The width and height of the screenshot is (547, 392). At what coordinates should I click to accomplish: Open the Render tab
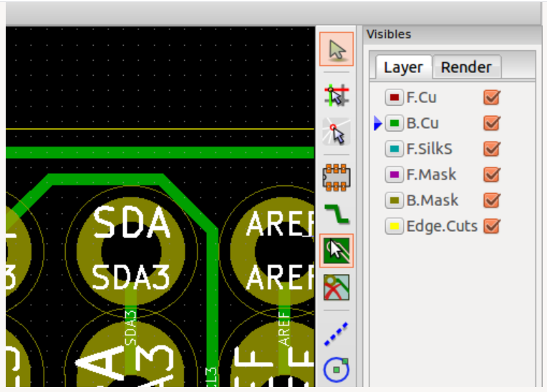tap(466, 67)
